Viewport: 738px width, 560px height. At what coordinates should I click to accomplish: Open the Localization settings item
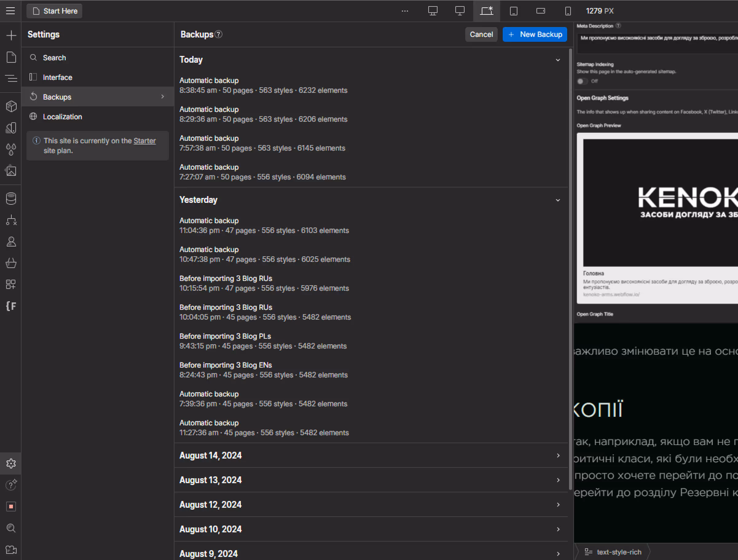pos(98,116)
